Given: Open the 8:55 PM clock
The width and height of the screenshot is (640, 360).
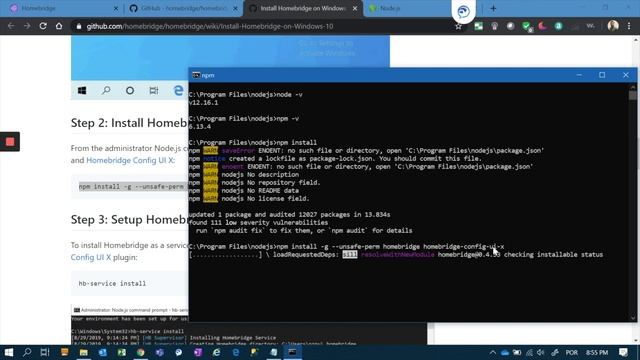Looking at the screenshot, I should click(597, 352).
